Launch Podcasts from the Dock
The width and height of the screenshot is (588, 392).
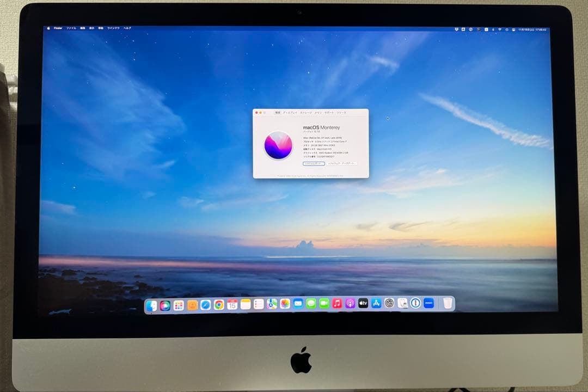349,304
